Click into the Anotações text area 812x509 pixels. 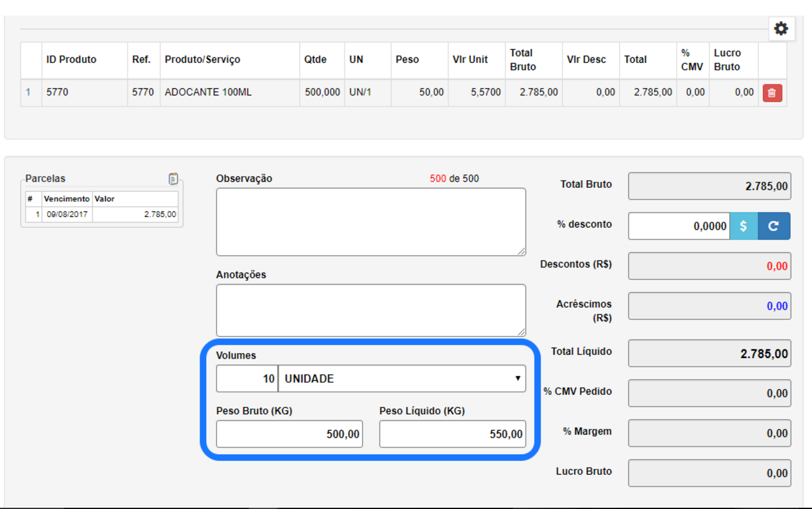click(x=370, y=310)
